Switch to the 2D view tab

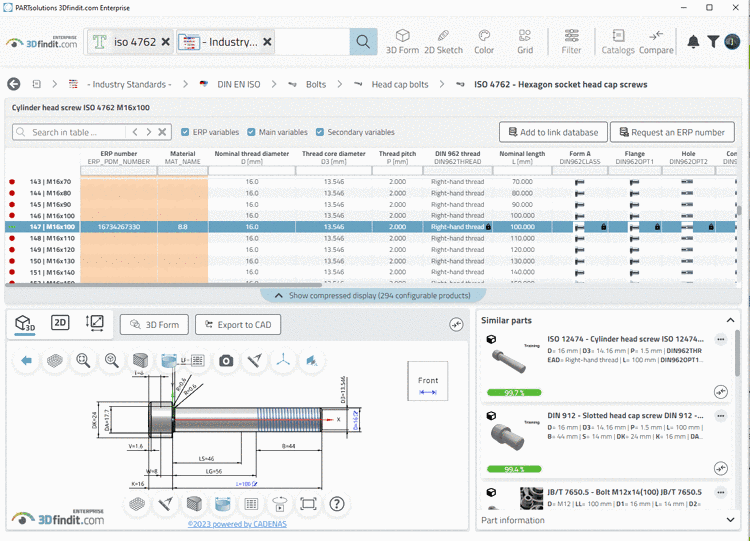pos(60,323)
